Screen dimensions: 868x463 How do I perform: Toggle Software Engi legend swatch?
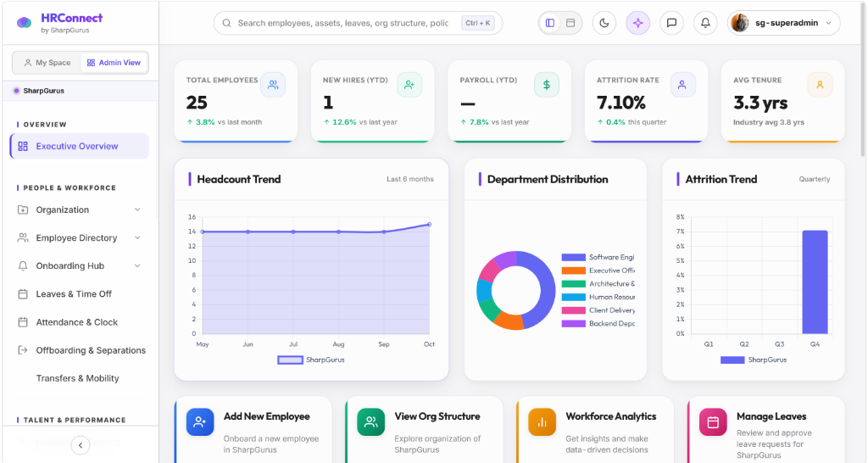click(573, 258)
